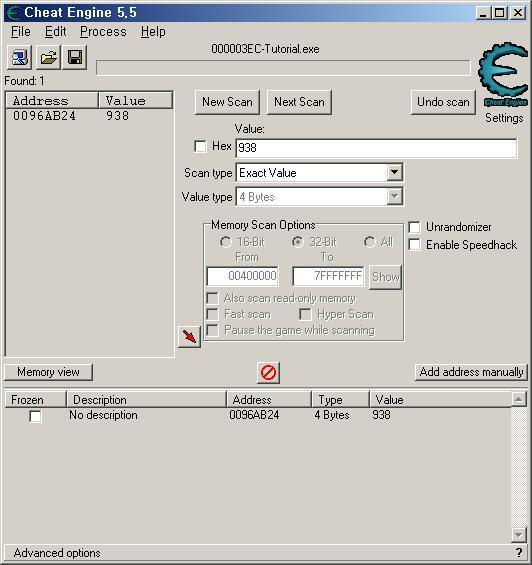Click the question mark help icon
Viewport: 532px width, 565px height.
pyautogui.click(x=519, y=552)
